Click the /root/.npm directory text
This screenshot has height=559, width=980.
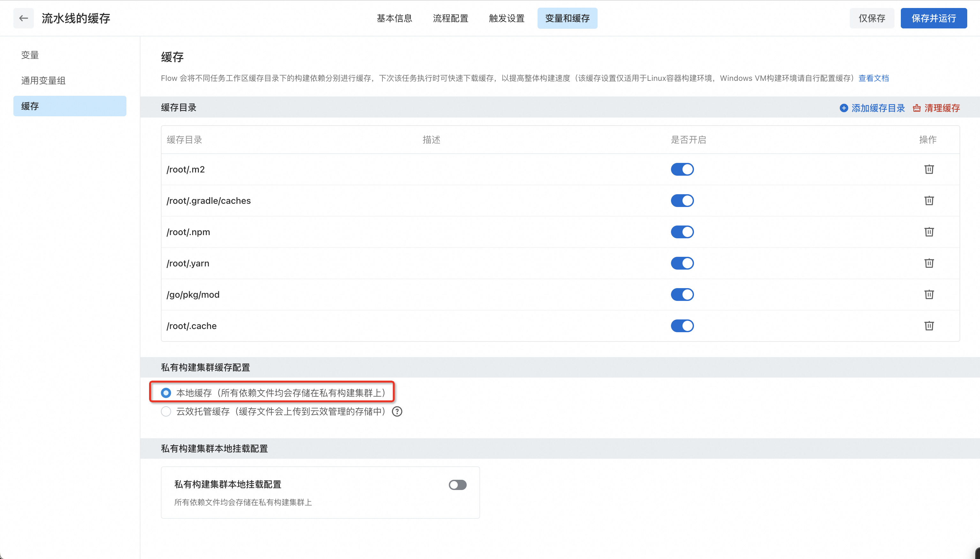[x=188, y=232]
